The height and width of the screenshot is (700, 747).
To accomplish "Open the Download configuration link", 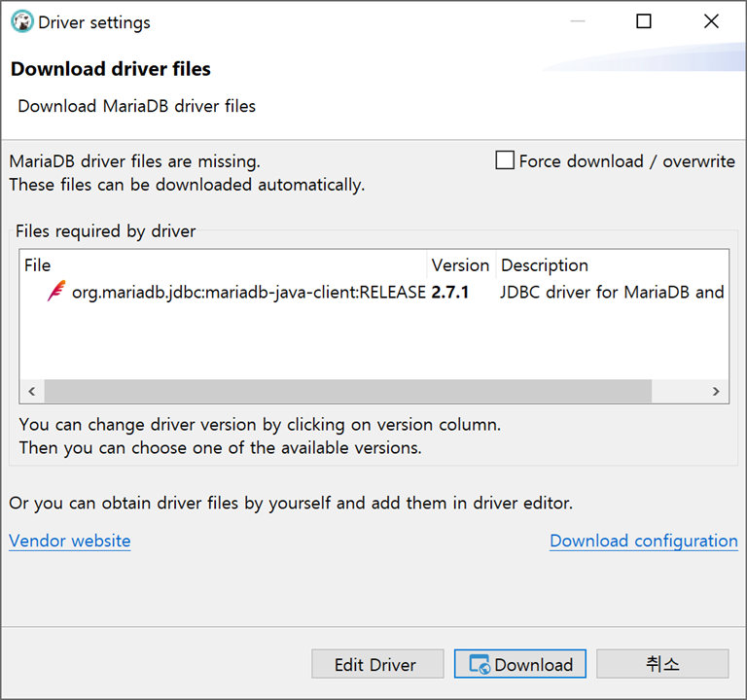I will (x=644, y=541).
